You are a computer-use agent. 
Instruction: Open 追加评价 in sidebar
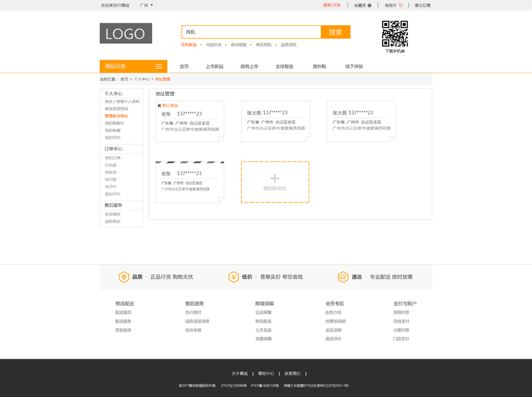[x=112, y=194]
